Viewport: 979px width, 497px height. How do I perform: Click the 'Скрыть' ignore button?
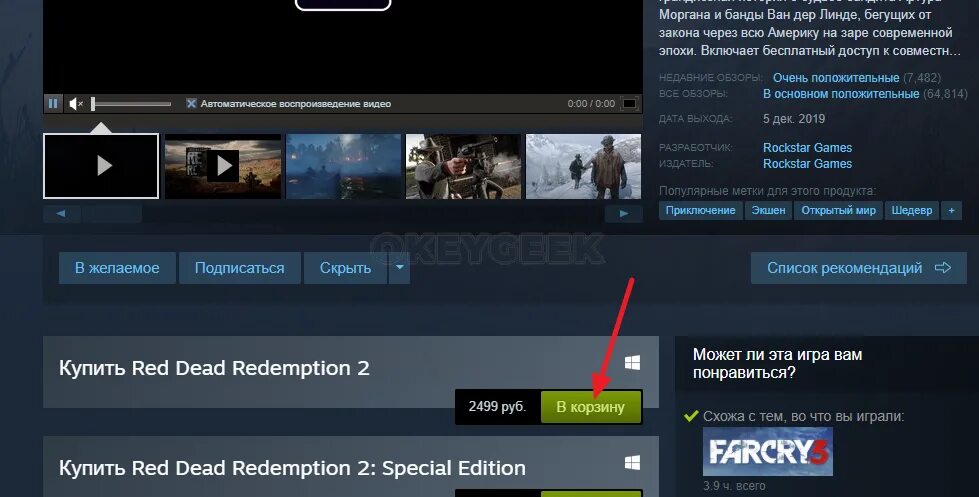345,268
